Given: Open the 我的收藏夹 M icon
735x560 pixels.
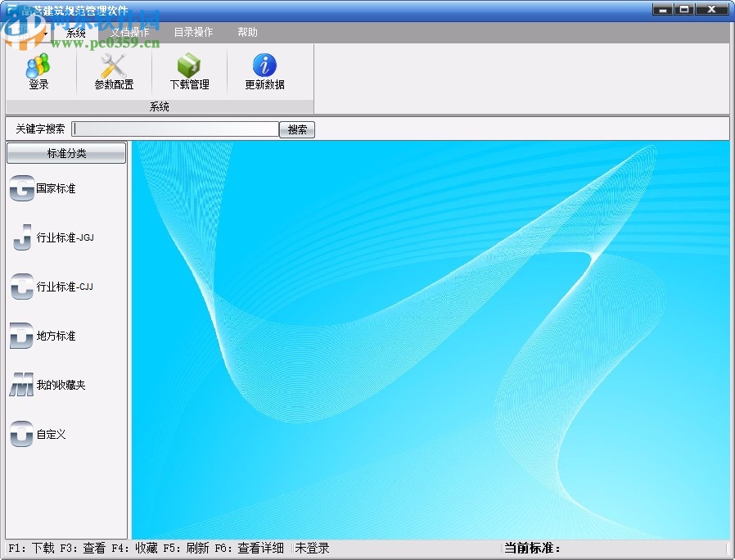Looking at the screenshot, I should 21,385.
